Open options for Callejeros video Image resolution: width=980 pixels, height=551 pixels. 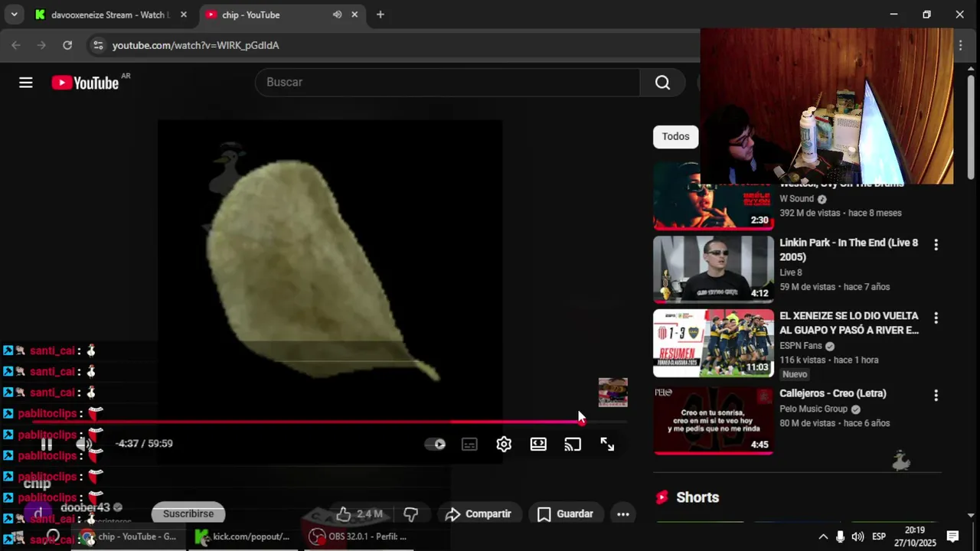pos(936,396)
